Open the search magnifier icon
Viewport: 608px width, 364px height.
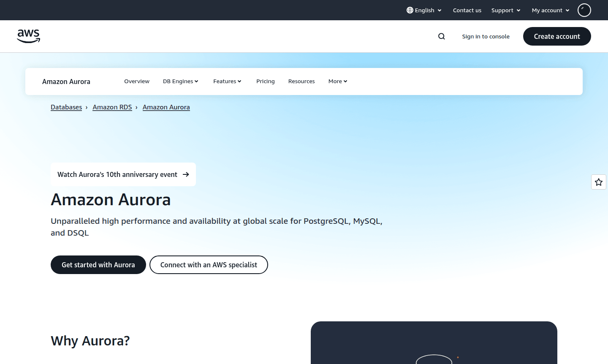(441, 36)
